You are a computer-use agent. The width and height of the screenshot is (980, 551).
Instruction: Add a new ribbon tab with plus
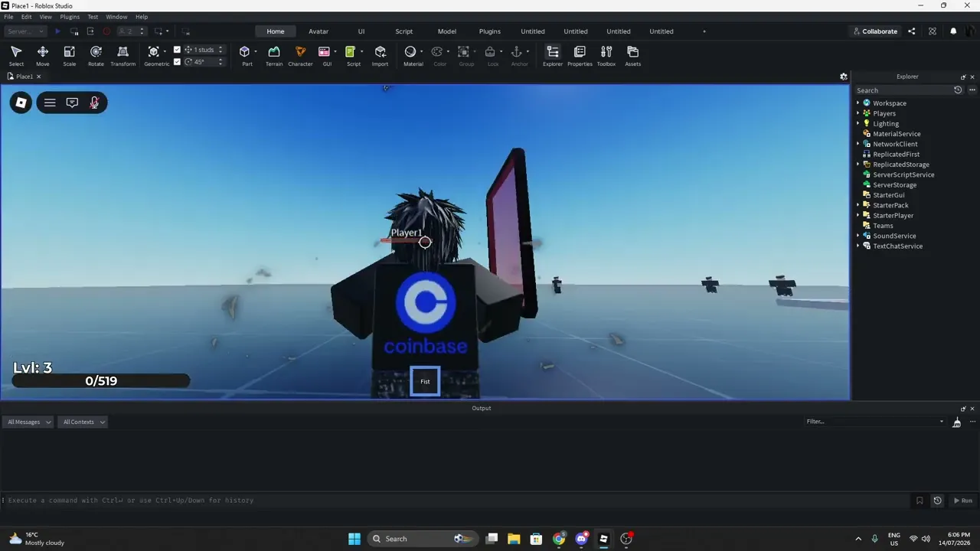[x=704, y=31]
